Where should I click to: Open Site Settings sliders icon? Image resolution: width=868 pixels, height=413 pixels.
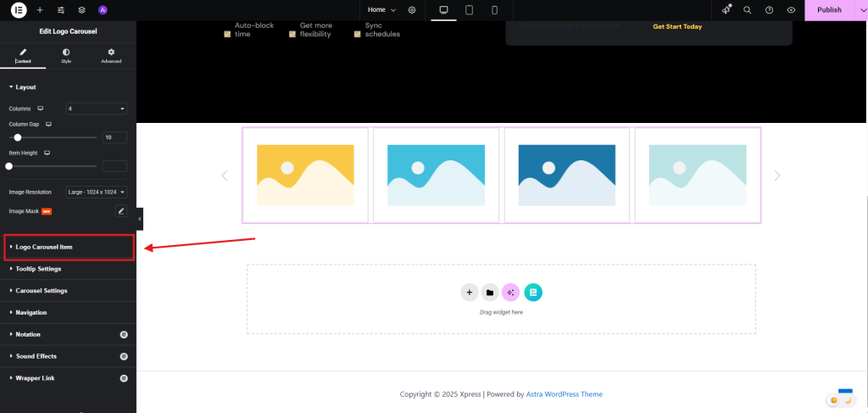tap(61, 10)
